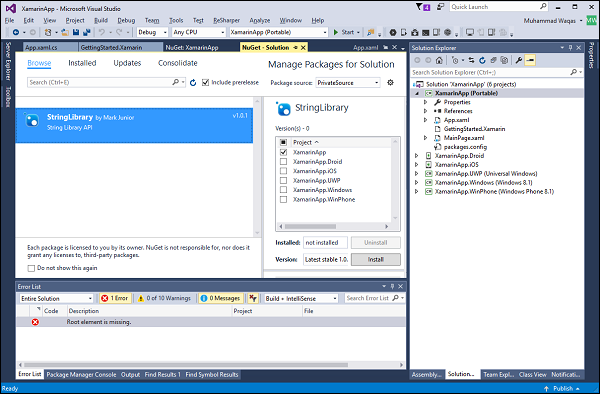
Task: Open the Package source PrivateSource dropdown
Action: coord(348,83)
